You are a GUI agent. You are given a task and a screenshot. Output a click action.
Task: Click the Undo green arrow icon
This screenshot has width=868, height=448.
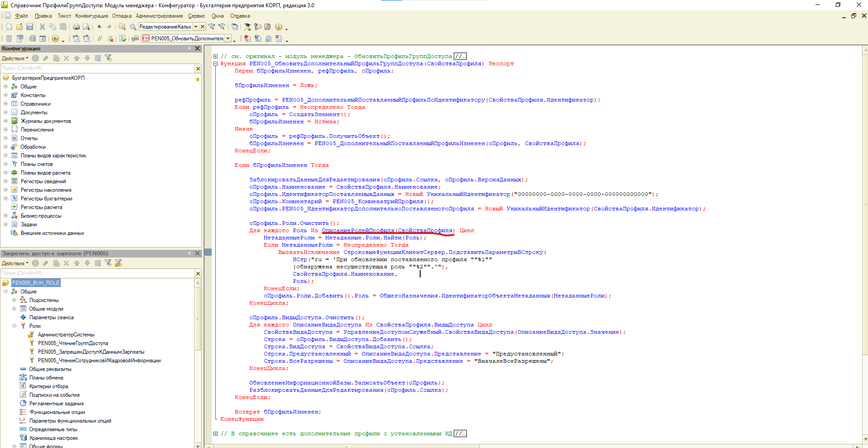coord(100,27)
